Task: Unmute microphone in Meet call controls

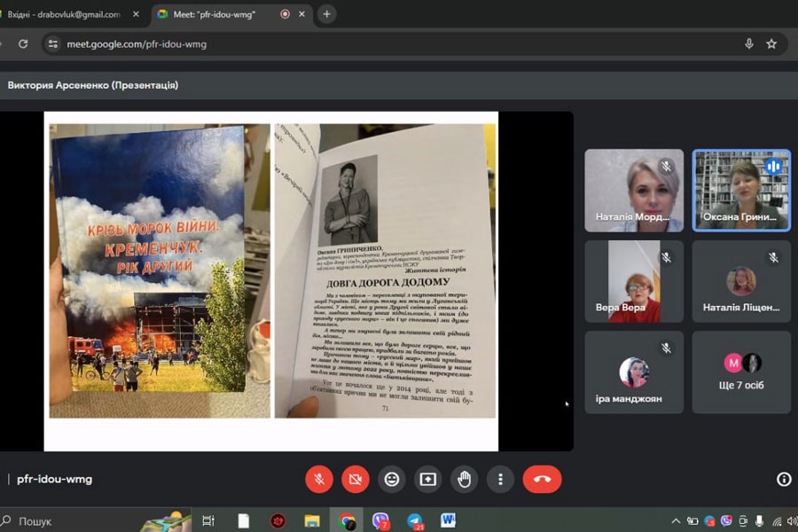Action: click(319, 479)
